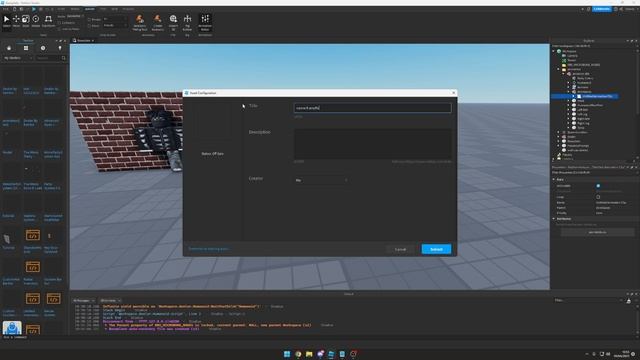The image size is (640, 360).
Task: Click the overwrite existing asset link
Action: click(x=209, y=249)
